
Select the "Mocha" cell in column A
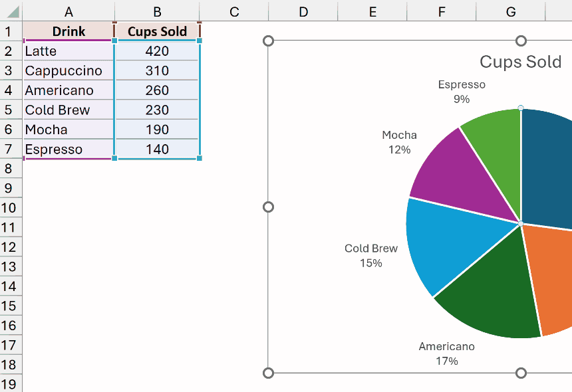click(x=69, y=130)
